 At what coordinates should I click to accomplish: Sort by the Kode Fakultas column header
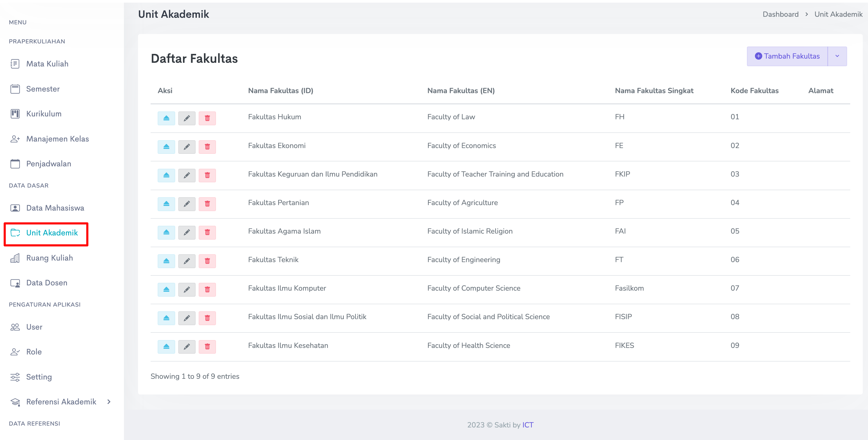point(754,91)
